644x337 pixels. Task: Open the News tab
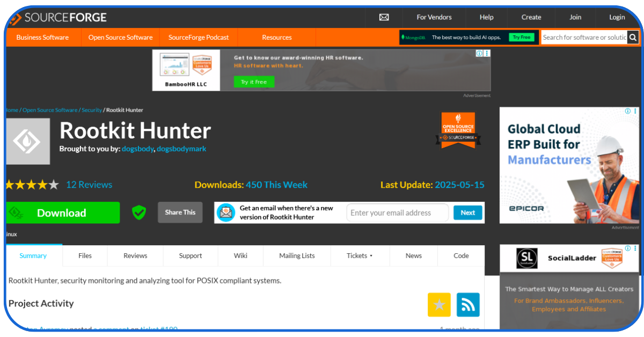point(414,256)
